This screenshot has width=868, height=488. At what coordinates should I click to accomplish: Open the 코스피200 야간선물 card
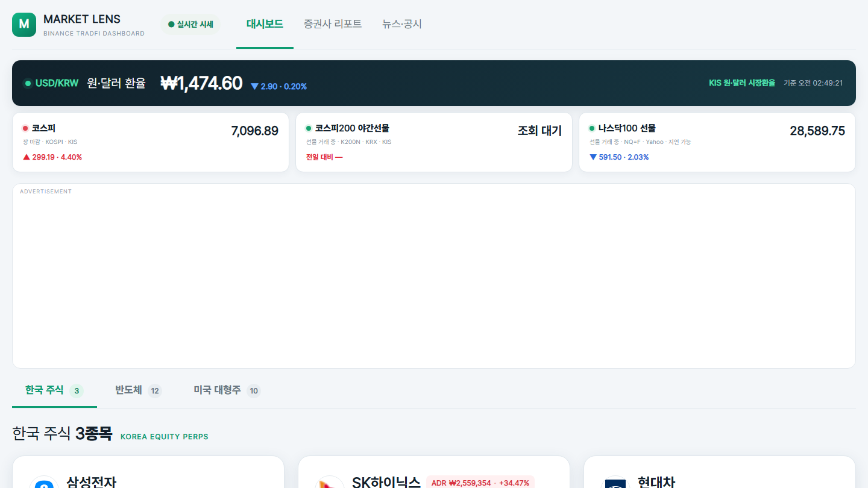coord(434,142)
